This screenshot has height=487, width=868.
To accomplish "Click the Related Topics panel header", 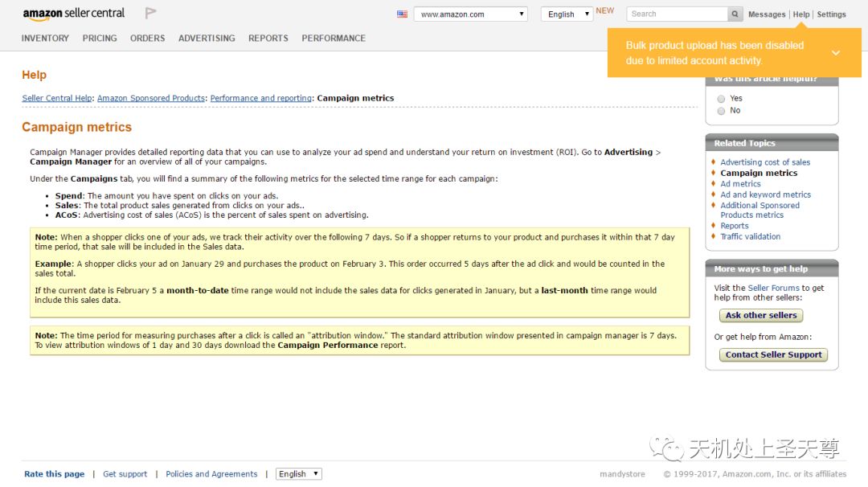I will click(772, 143).
